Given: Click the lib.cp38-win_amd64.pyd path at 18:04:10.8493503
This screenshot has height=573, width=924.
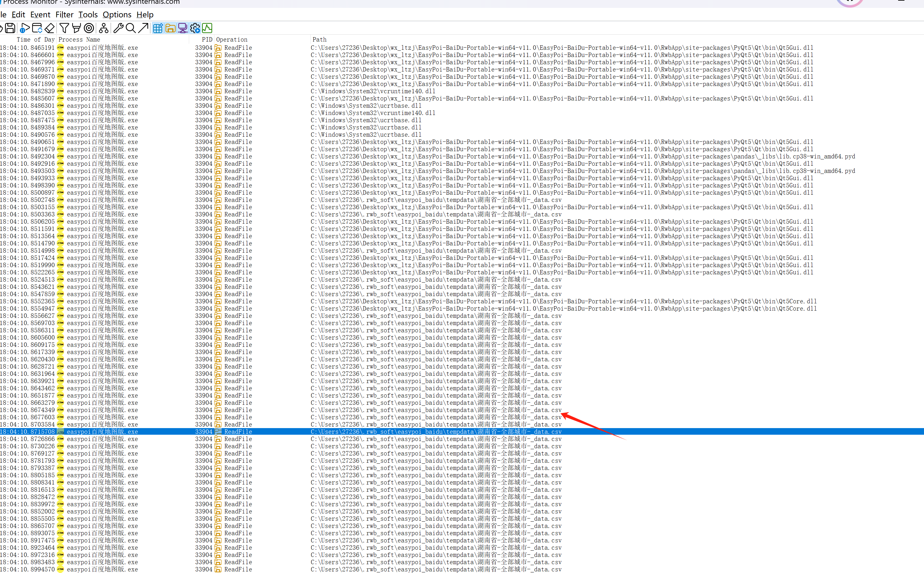Looking at the screenshot, I should [x=583, y=171].
